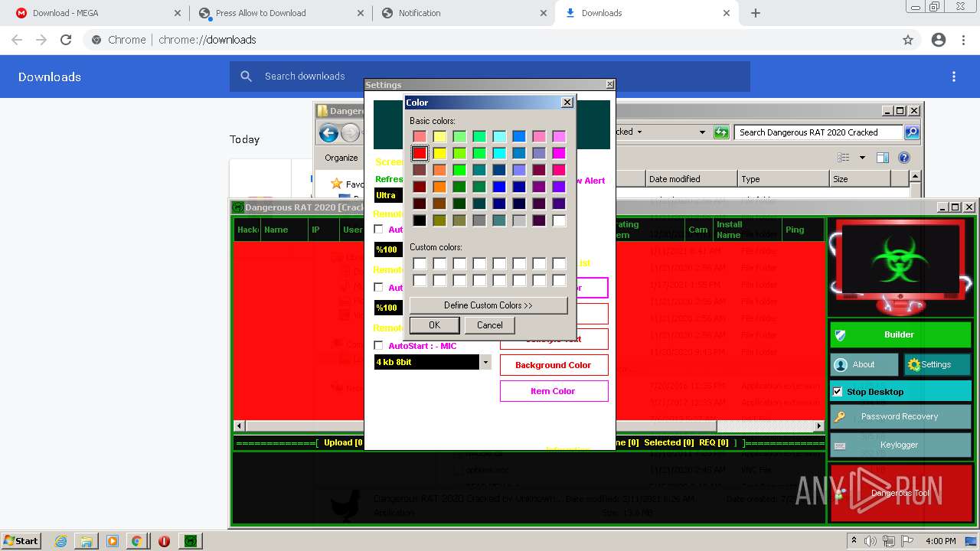Toggle Explorer preview pane icon
Viewport: 980px width, 551px height.
tap(882, 158)
